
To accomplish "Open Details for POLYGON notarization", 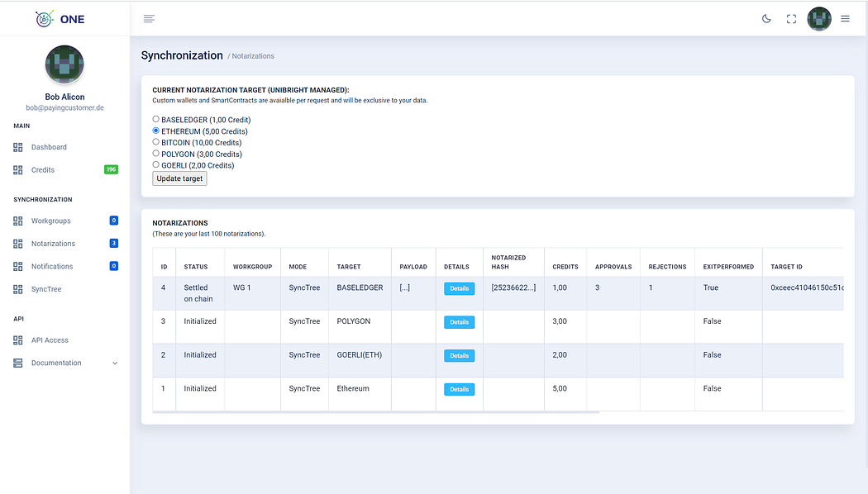I will pos(459,322).
